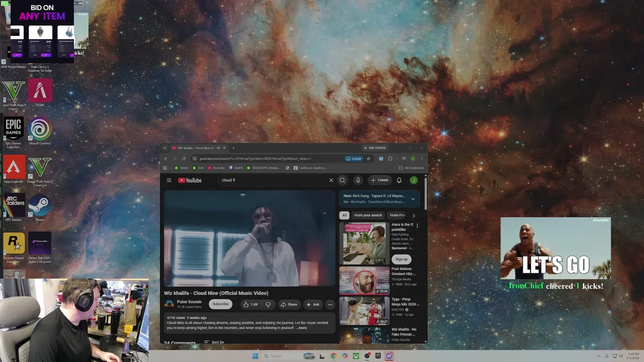Select the Ubisoft Connect desktop icon
644x362 pixels.
pos(40,132)
